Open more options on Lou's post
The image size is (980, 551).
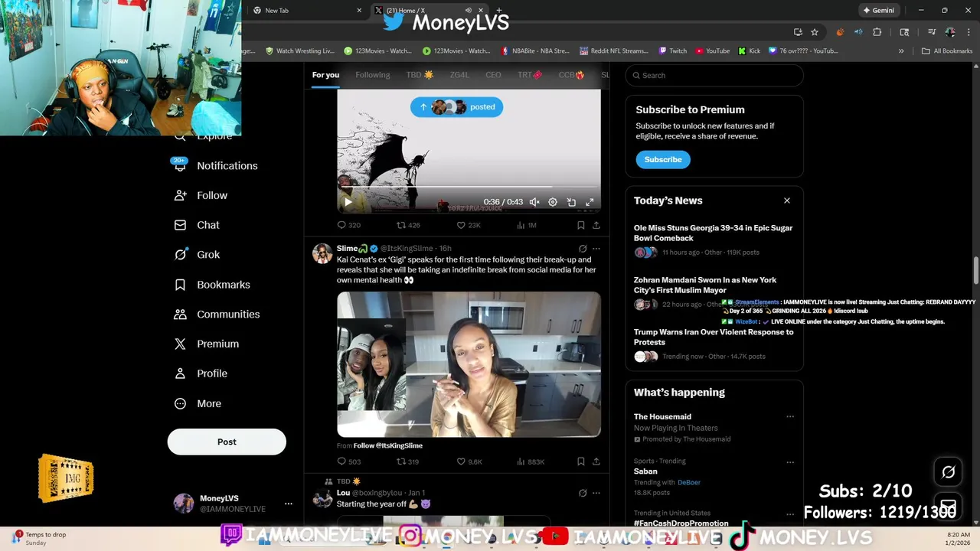pos(596,493)
